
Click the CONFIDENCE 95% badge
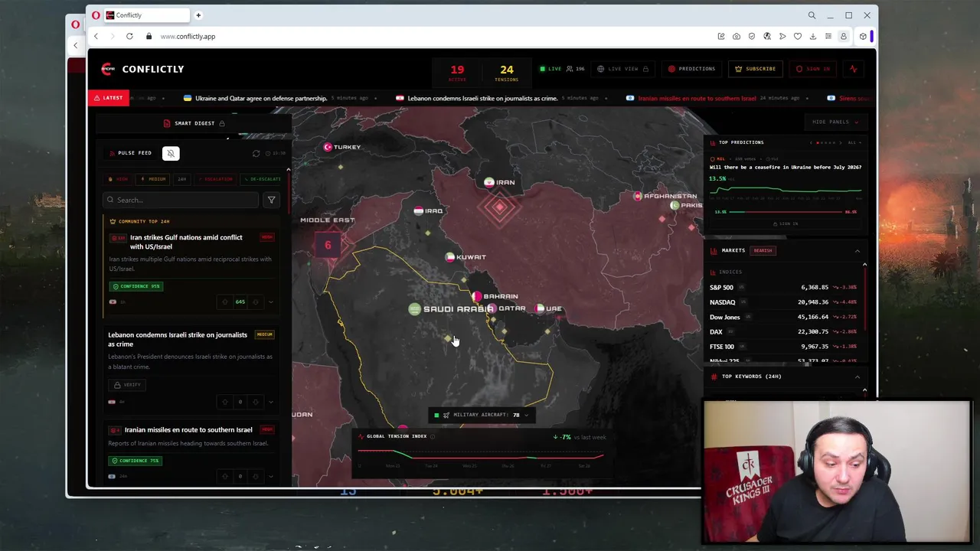point(136,286)
